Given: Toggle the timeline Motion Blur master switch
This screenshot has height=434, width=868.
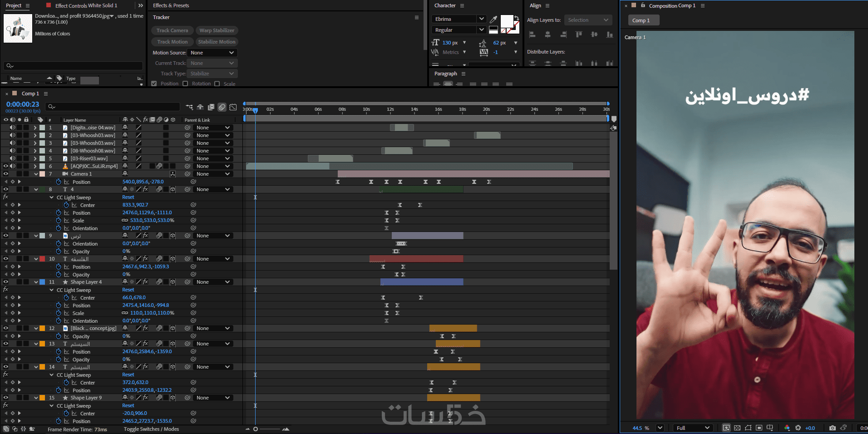Looking at the screenshot, I should [x=222, y=107].
